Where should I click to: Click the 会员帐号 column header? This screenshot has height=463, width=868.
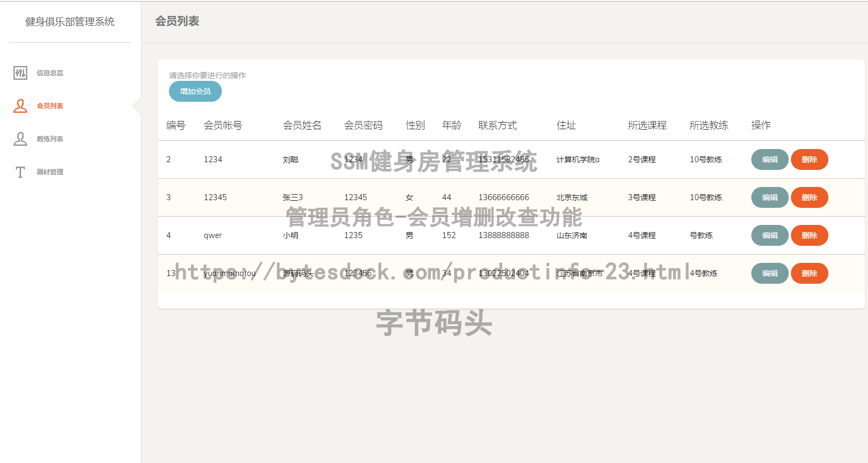pyautogui.click(x=223, y=125)
